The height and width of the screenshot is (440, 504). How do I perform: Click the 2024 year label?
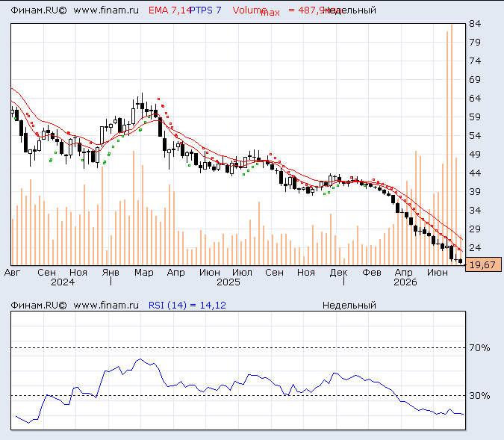click(63, 282)
